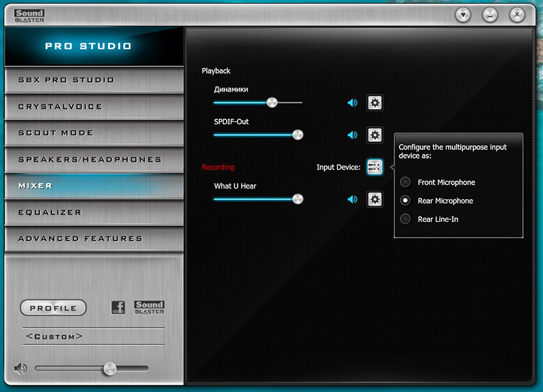This screenshot has width=543, height=392.
Task: Select Rear Microphone radio option
Action: point(405,200)
